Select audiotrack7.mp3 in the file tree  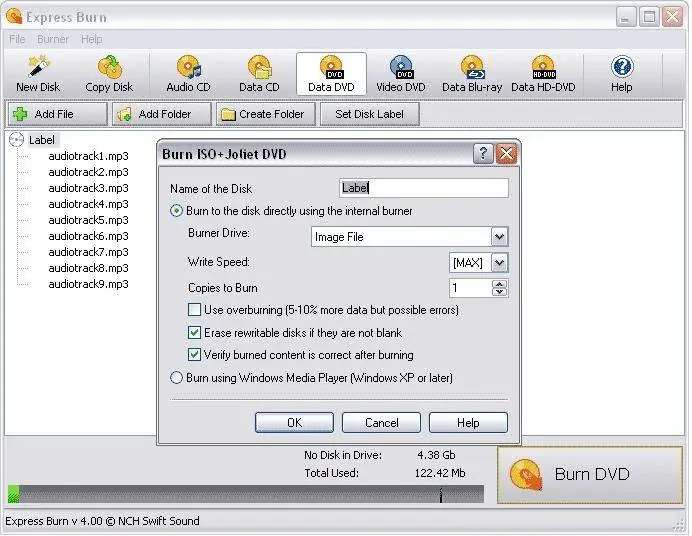click(x=88, y=252)
